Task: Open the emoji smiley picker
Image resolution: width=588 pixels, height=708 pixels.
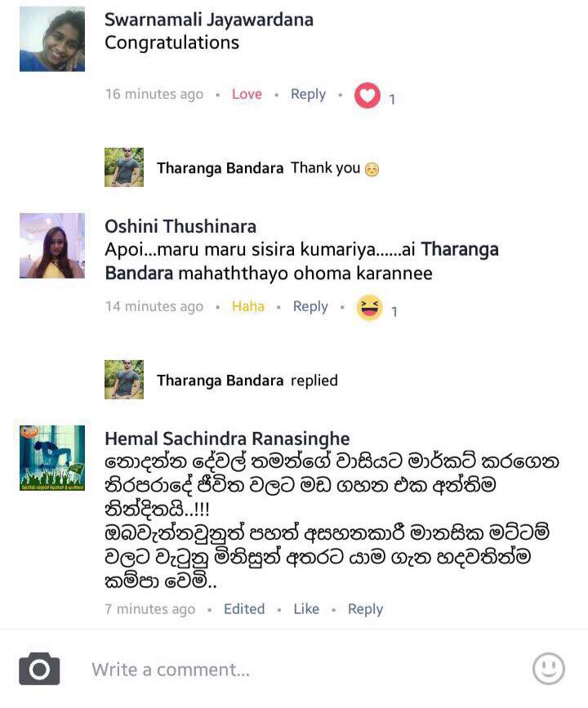Action: 548,669
